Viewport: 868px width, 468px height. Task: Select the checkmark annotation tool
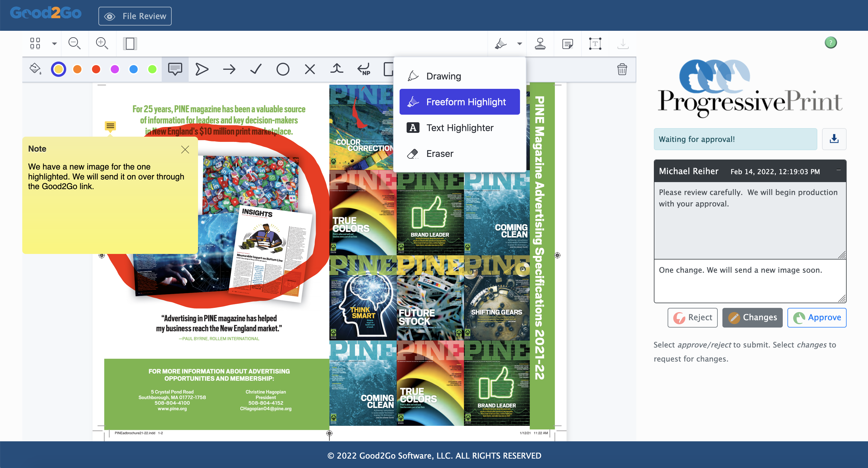(x=256, y=69)
